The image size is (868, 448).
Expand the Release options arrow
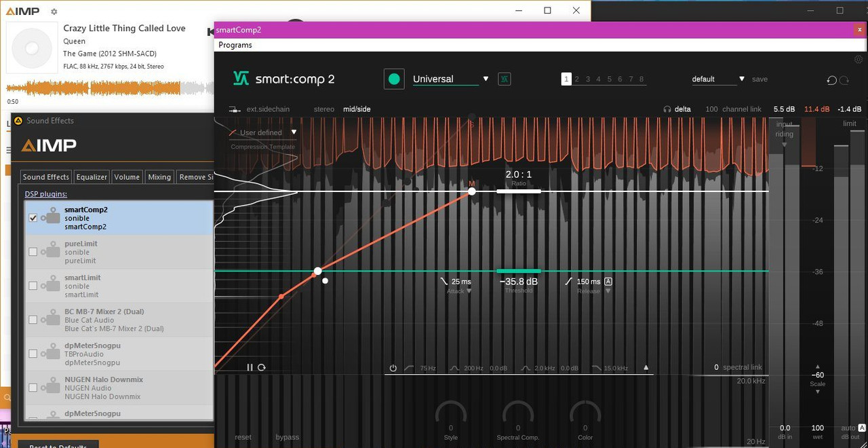(x=608, y=291)
